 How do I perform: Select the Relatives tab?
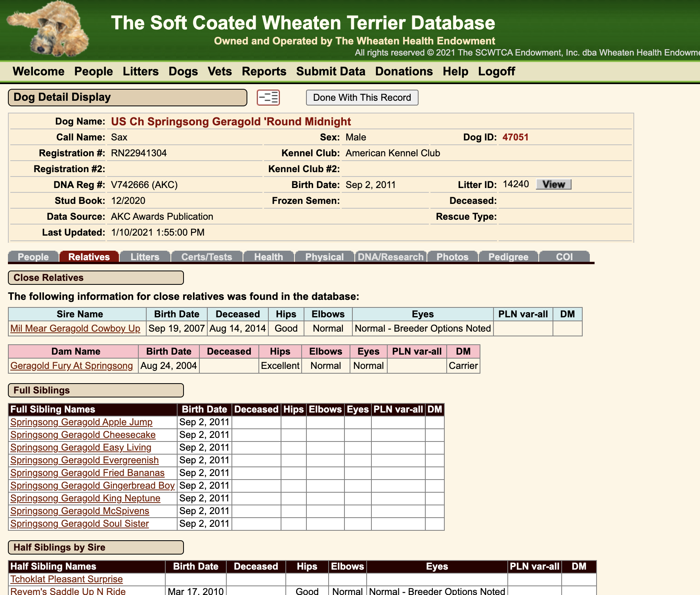point(89,257)
